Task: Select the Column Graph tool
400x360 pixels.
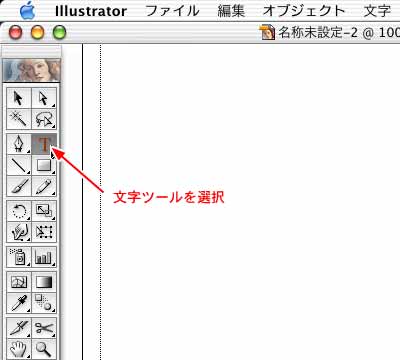Action: coord(44,257)
